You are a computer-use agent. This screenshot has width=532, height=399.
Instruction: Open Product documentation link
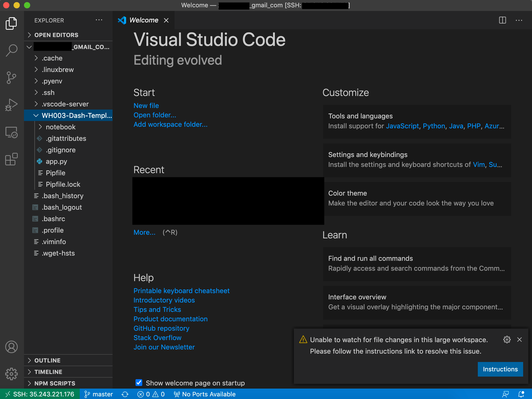(x=171, y=319)
